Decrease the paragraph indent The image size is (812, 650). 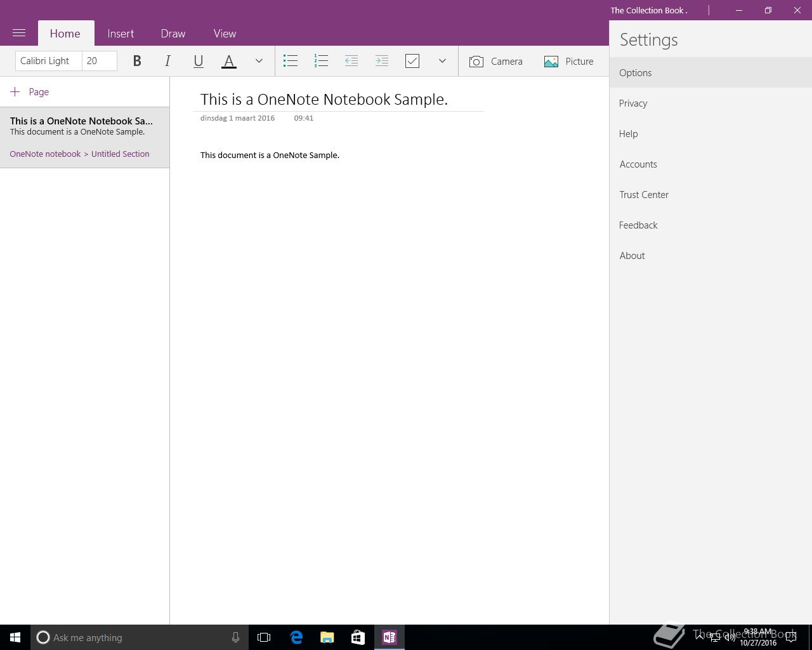(351, 61)
